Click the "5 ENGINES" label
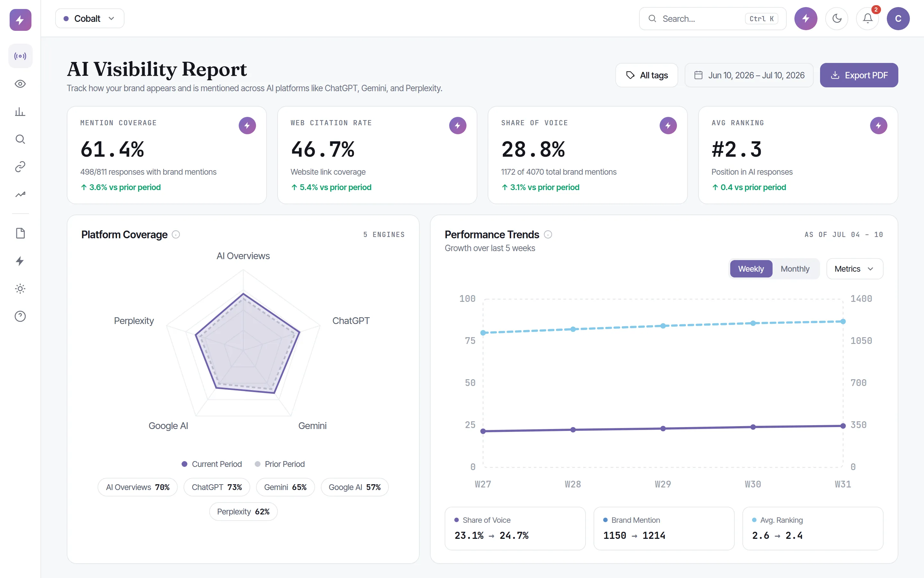The height and width of the screenshot is (578, 924). tap(384, 234)
